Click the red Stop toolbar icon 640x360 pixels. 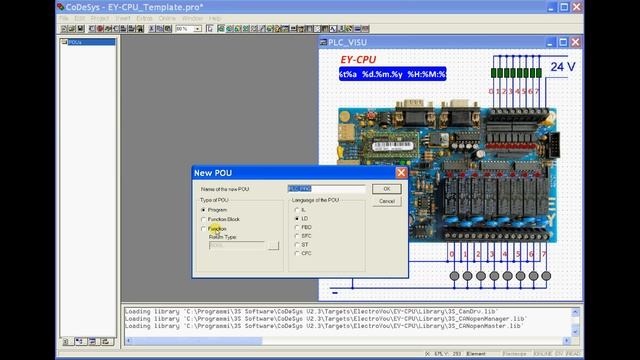[100, 29]
